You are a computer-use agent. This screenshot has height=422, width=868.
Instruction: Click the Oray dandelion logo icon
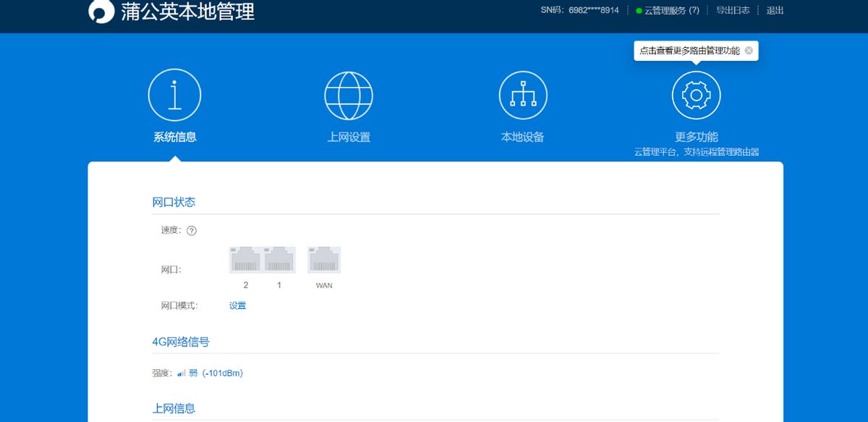101,12
